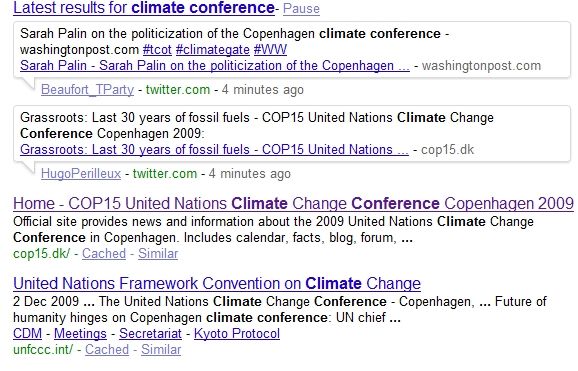Screen dimensions: 578x371
Task: Open Grassroots Last 30 years of fossil fuels link
Action: (214, 150)
